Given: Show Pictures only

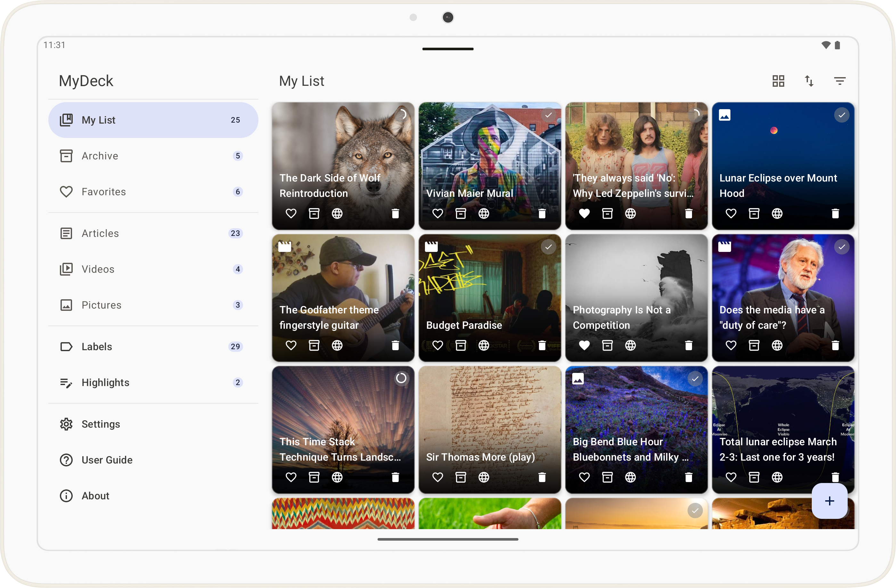Looking at the screenshot, I should tap(153, 305).
